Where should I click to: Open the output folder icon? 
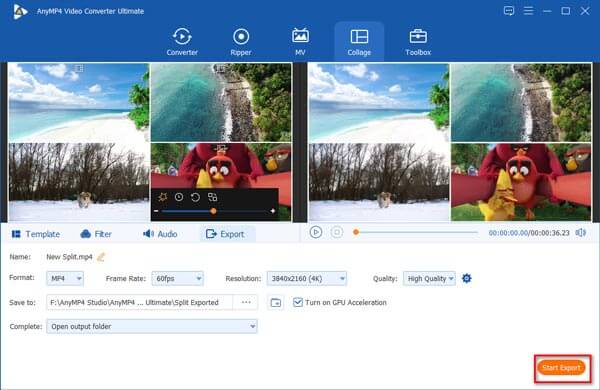pos(276,303)
